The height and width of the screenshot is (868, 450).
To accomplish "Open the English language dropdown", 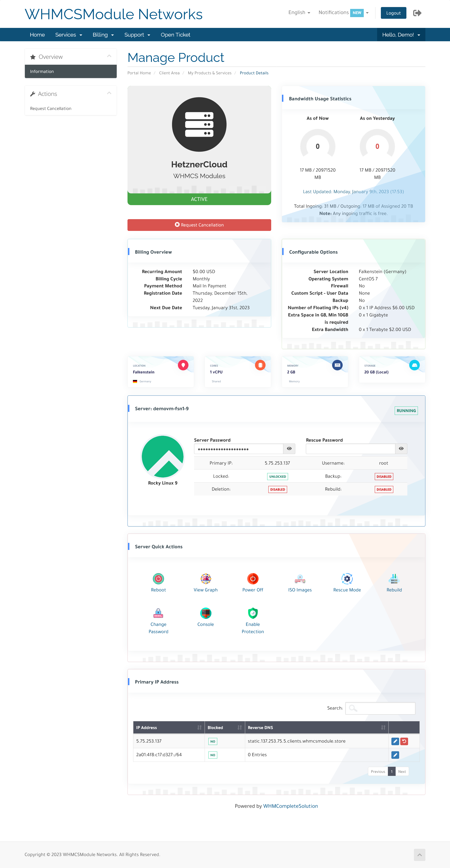I will click(299, 12).
